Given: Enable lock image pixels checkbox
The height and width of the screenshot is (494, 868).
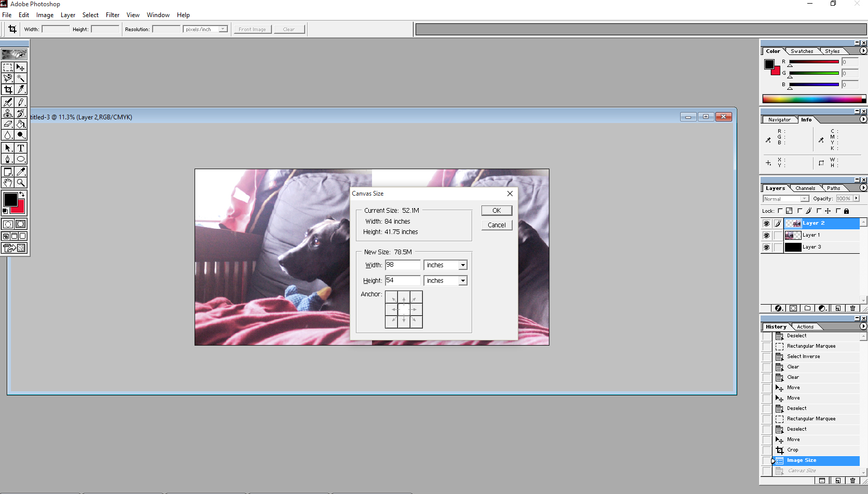Looking at the screenshot, I should 800,211.
